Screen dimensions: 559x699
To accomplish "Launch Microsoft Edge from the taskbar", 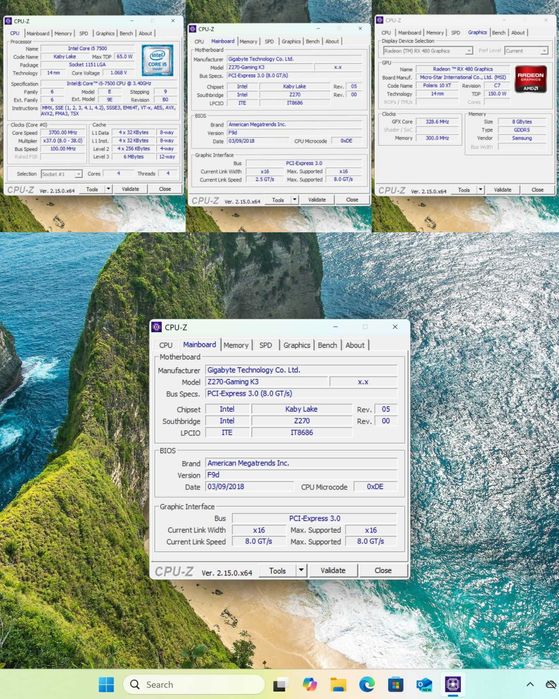I will coord(367,684).
